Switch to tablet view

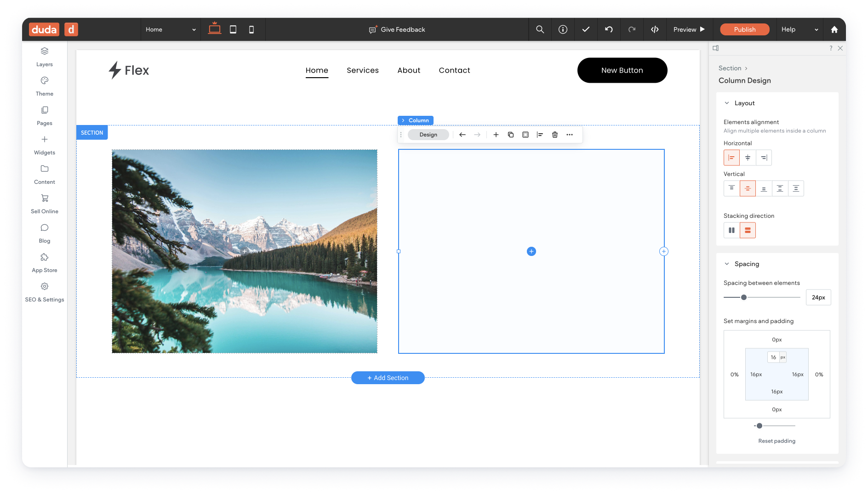tap(233, 29)
